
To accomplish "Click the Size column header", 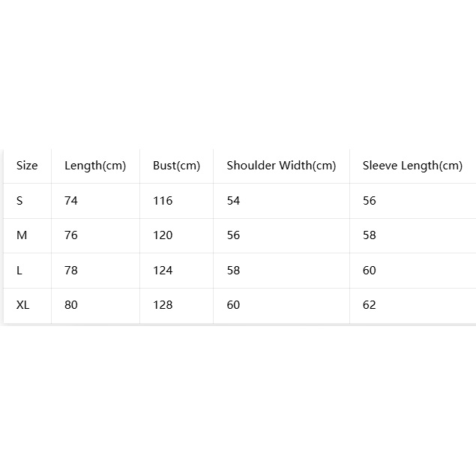I will 27,166.
